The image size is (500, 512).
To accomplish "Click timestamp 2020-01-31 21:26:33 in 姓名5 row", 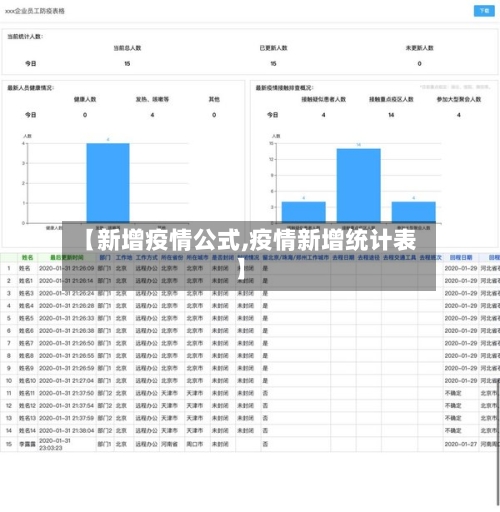I will pos(67,318).
